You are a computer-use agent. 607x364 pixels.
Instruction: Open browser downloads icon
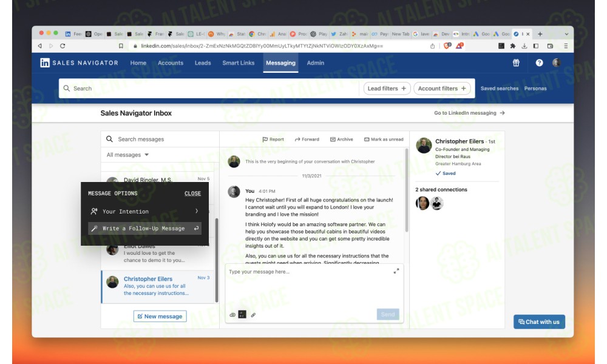pos(524,45)
